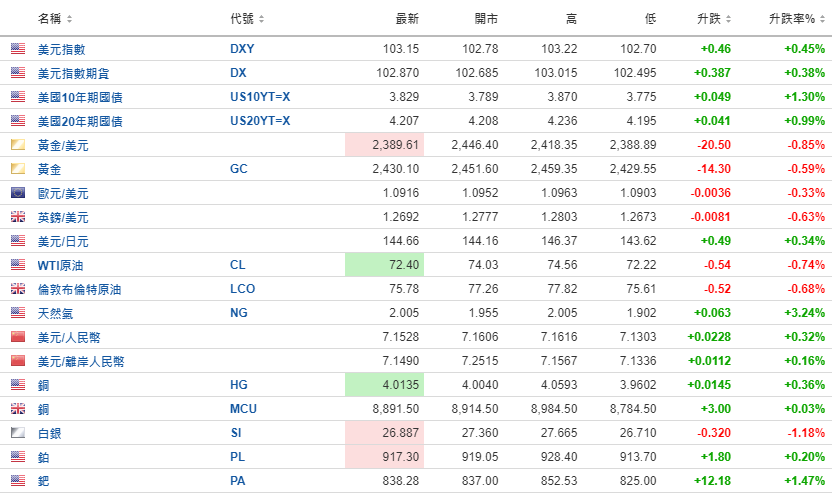Click the UK flag beside 倫敦布倫特原油
The image size is (832, 495).
(18, 289)
